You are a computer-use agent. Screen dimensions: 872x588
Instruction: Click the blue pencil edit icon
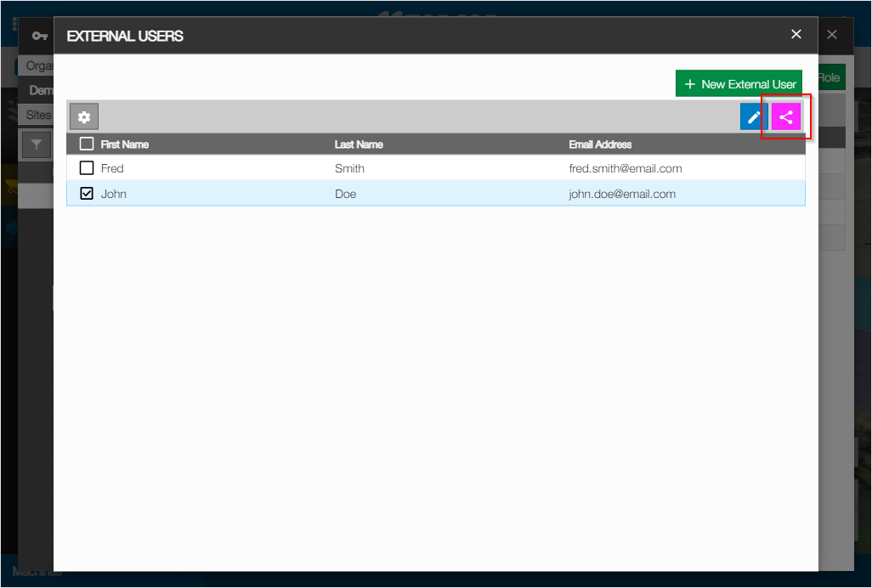click(754, 116)
